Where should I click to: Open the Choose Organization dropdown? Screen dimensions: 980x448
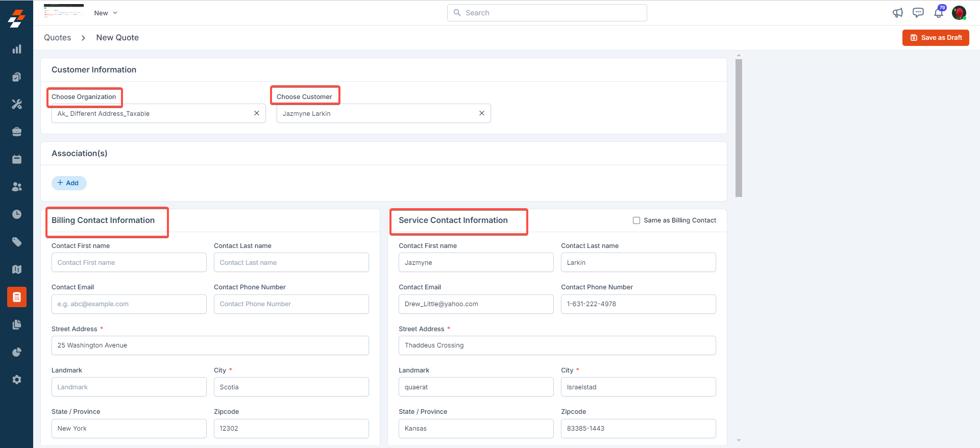pos(153,113)
